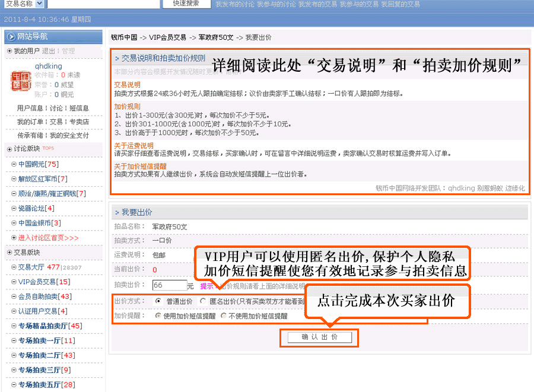
Task: Open 我发布的交易 in top navigation
Action: (316, 4)
